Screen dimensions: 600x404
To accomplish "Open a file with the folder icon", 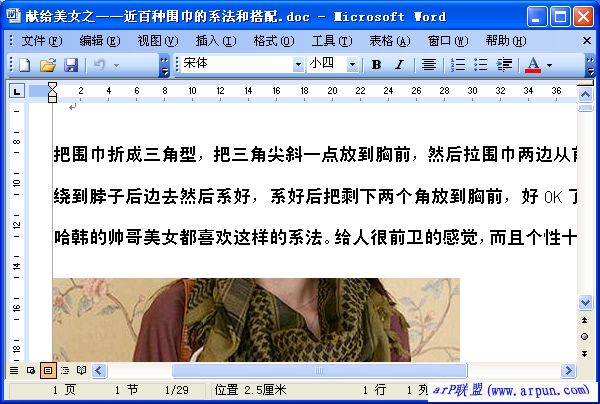I will (x=48, y=65).
